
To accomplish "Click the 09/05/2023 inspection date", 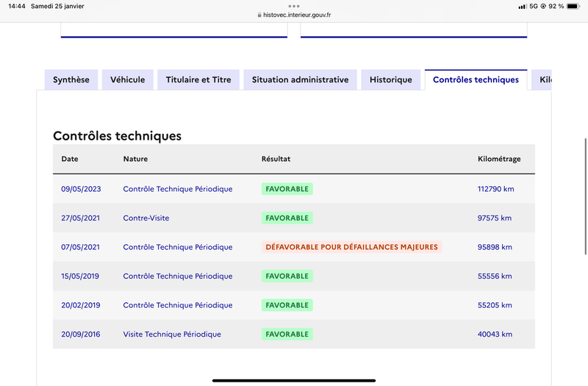I will click(81, 189).
